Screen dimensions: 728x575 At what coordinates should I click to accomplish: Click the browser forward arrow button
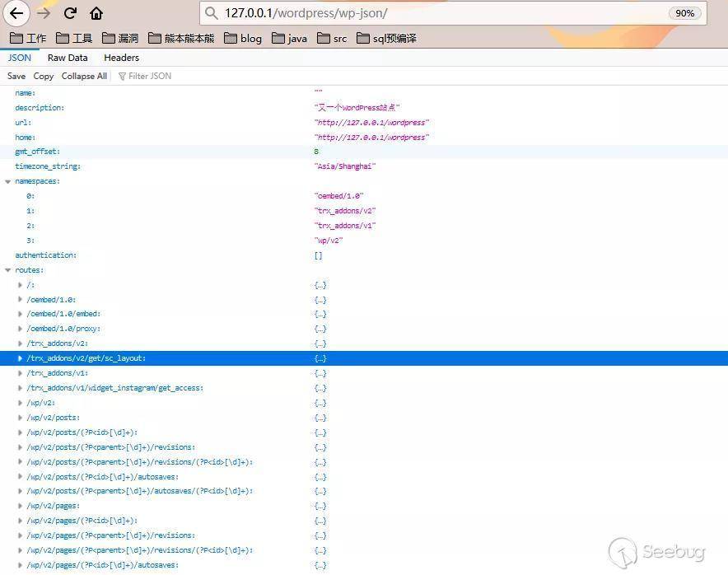44,13
